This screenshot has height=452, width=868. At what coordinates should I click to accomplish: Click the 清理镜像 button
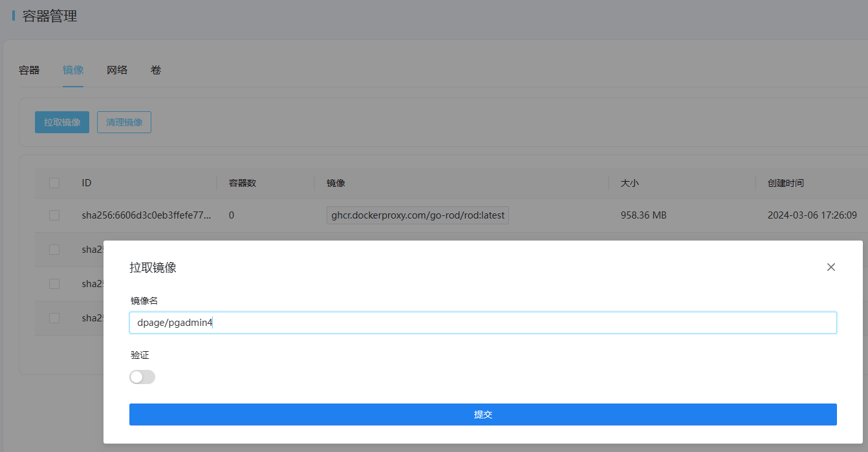click(x=124, y=122)
